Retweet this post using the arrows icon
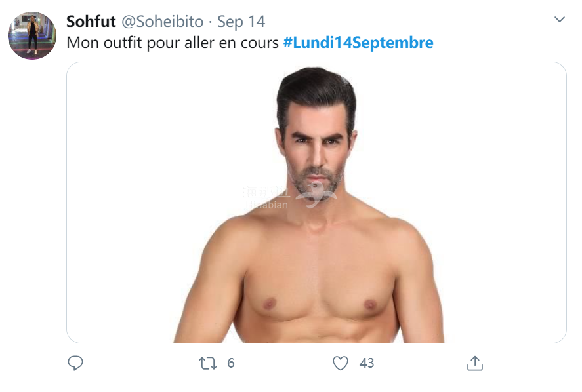Viewport: 582px width, 392px height. [208, 363]
